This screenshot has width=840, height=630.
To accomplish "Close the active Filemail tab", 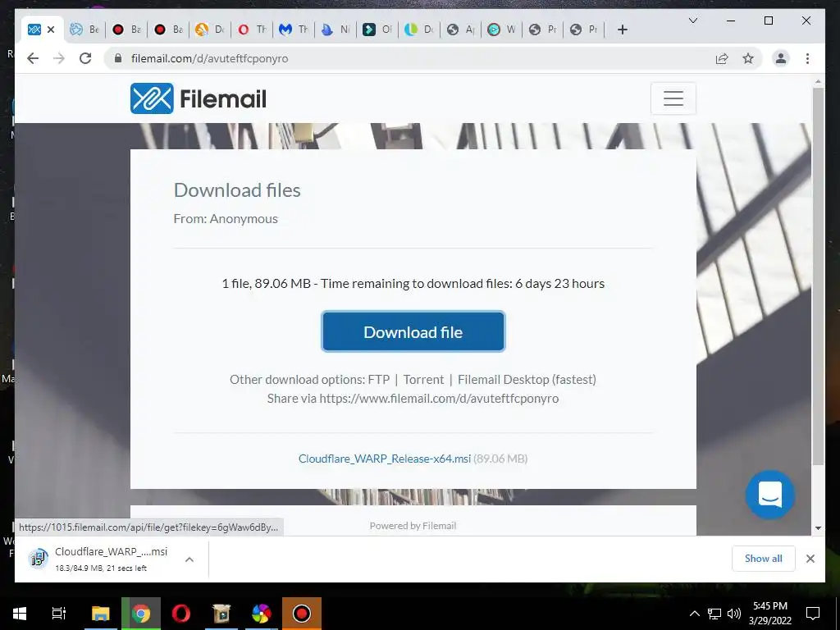I will [51, 30].
